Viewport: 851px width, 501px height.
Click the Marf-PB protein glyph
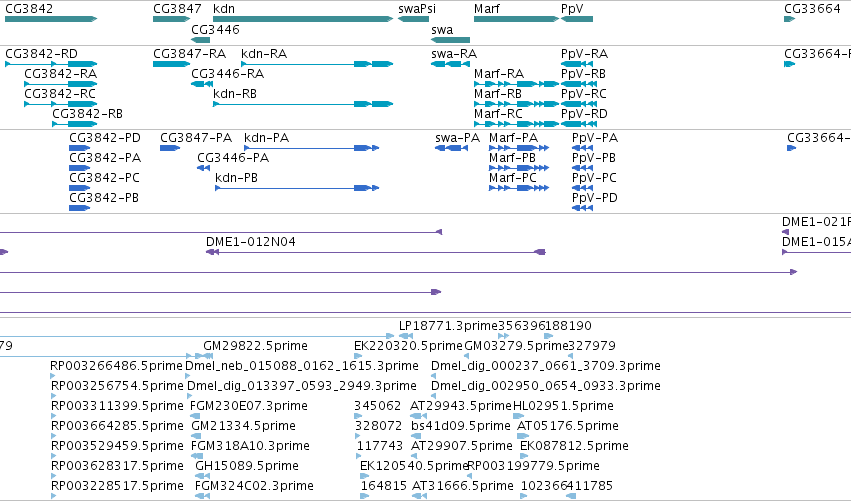point(519,168)
